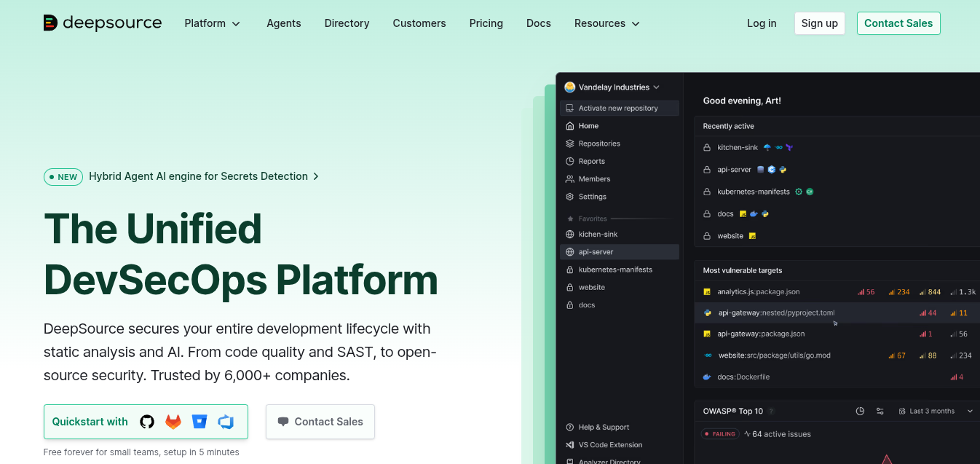Open the Directory nav item
Image resolution: width=980 pixels, height=464 pixels.
pos(347,23)
